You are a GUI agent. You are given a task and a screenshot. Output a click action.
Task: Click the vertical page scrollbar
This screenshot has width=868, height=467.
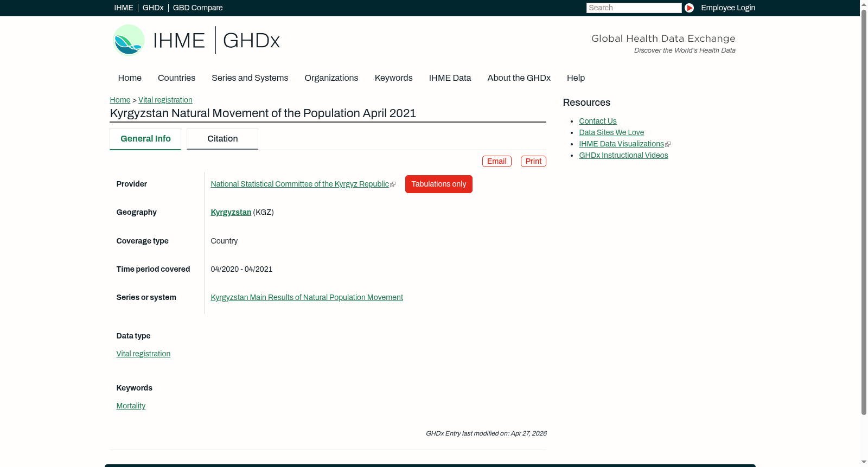click(x=864, y=233)
